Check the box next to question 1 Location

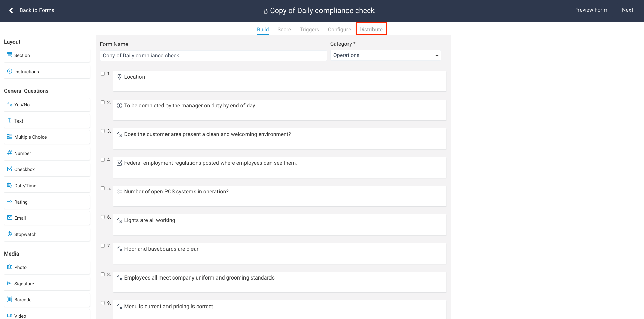point(103,73)
